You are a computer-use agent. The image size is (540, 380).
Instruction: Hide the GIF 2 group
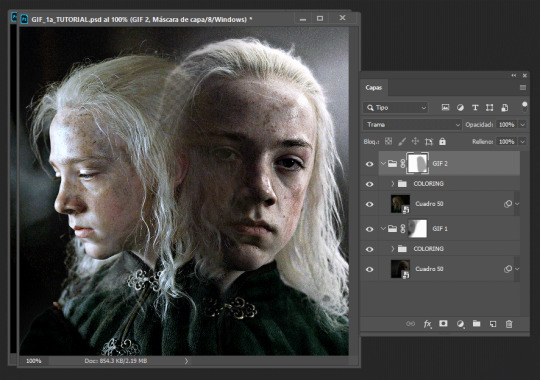coord(370,164)
